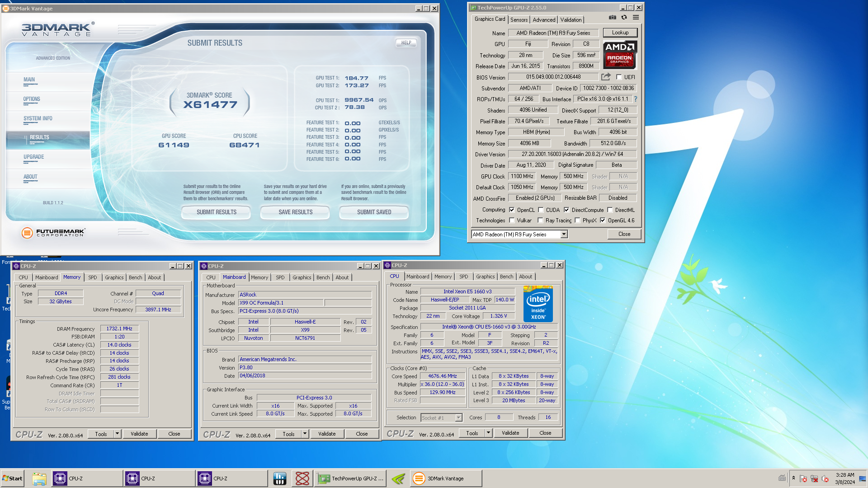The image size is (868, 488).
Task: Open Graphics tab in the Mainboard CPU-Z window
Action: (302, 277)
